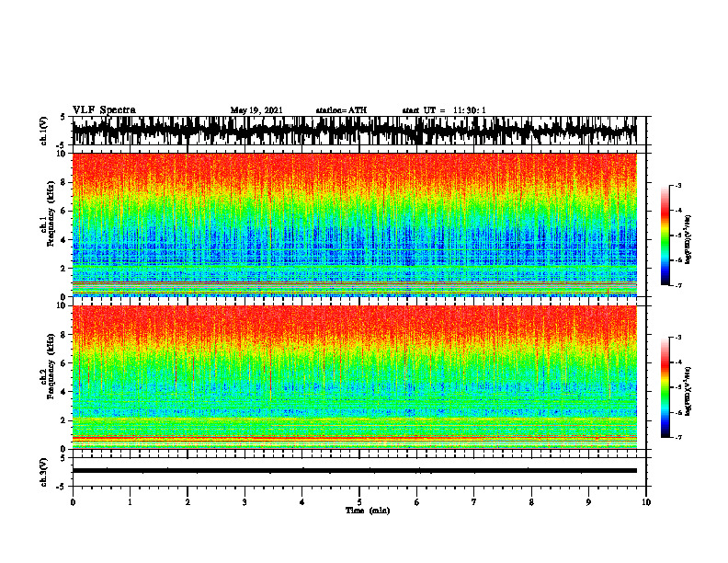Click the "-7" tick on ch.1 colorbar
This screenshot has height=563, width=728.
point(677,285)
